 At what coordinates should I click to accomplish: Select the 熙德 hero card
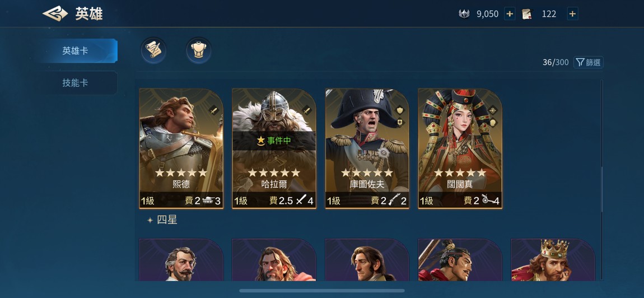[x=181, y=148]
